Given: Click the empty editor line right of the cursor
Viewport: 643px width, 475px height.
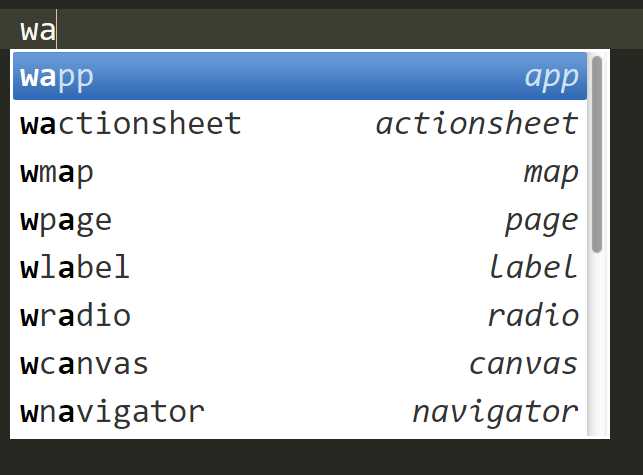Looking at the screenshot, I should point(349,30).
